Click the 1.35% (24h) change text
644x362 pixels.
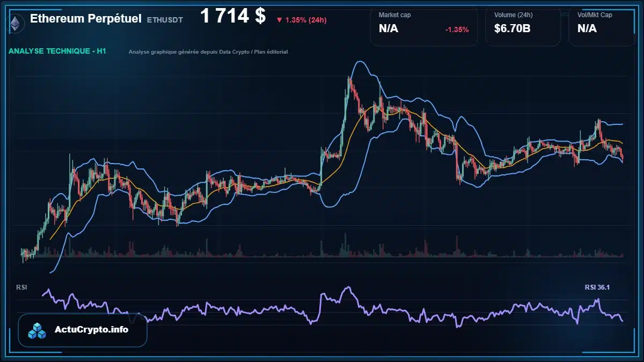tap(306, 20)
